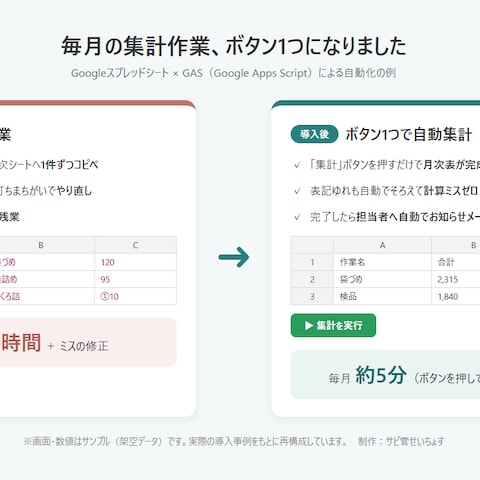Click the checkmark beside 完了したら担当者へ
The height and width of the screenshot is (480, 480).
click(297, 217)
